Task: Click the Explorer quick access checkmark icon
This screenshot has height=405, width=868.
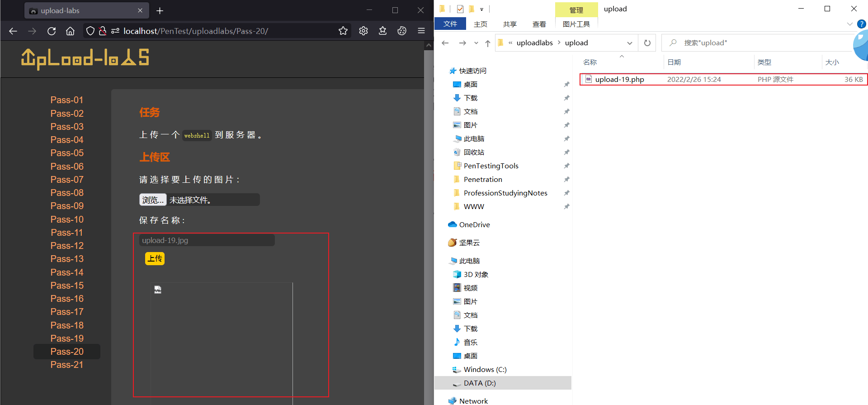Action: pyautogui.click(x=460, y=9)
